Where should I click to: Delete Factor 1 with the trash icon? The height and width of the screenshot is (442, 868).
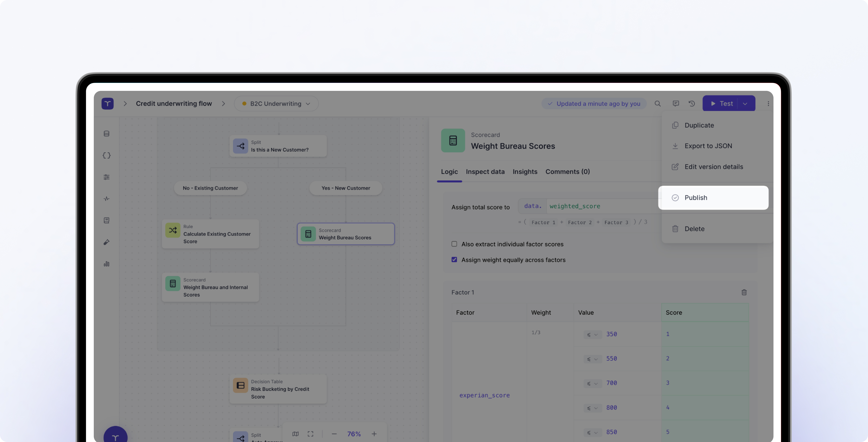744,292
